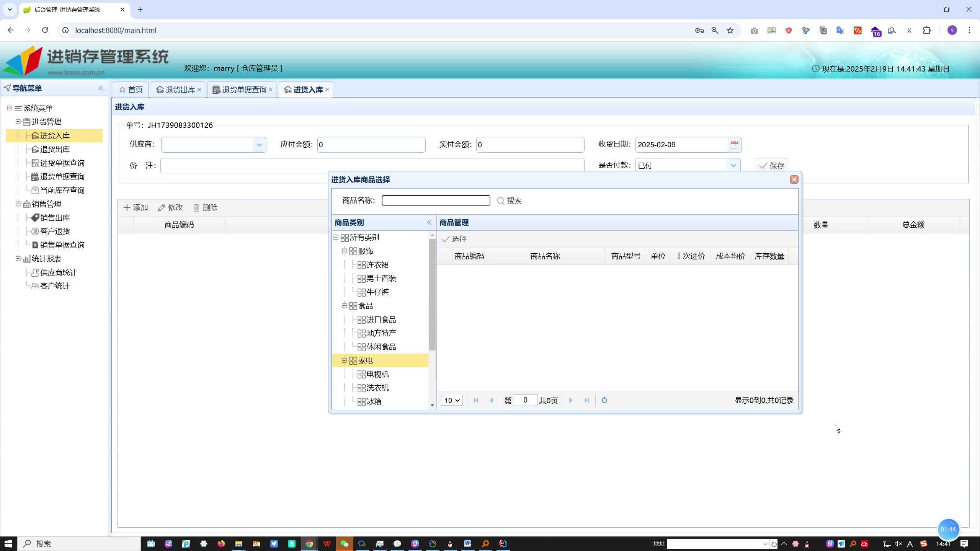Image resolution: width=980 pixels, height=551 pixels.
Task: Open the 是否付款 dropdown
Action: click(733, 165)
